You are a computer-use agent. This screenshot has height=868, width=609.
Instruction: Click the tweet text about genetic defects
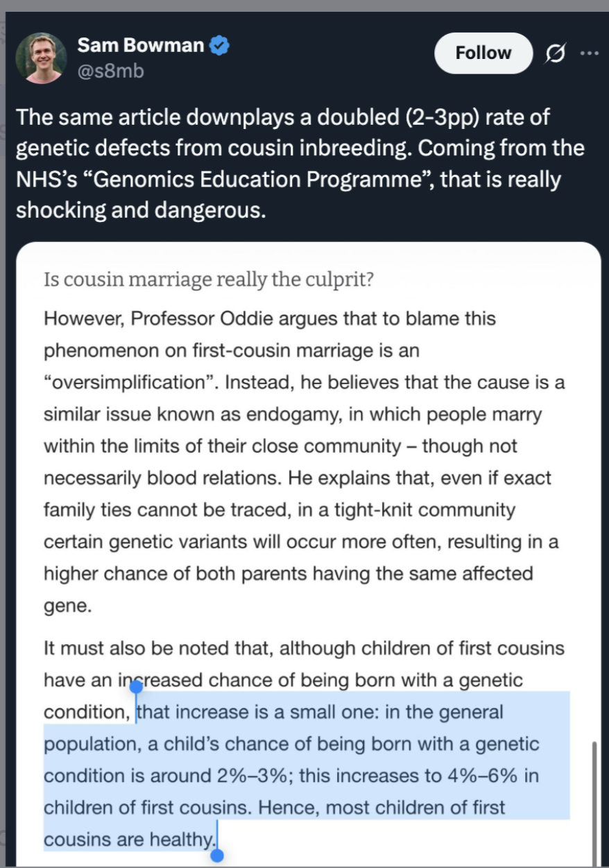point(300,163)
